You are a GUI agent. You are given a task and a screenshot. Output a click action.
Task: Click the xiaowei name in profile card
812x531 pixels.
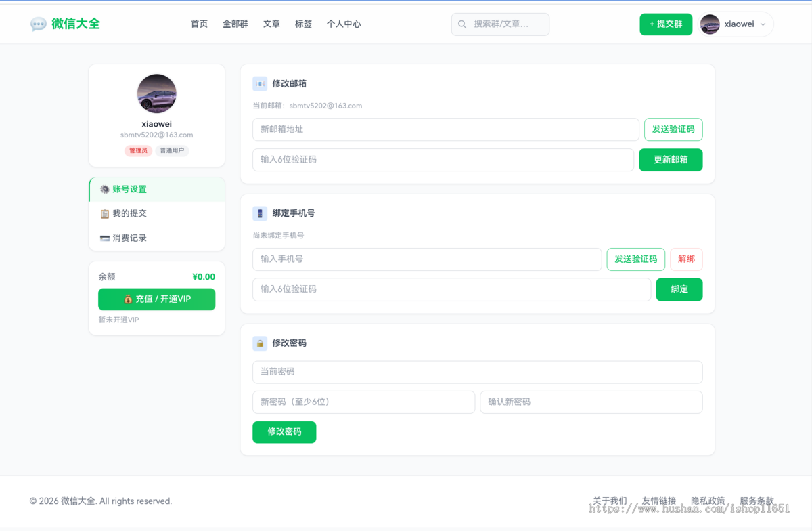point(157,124)
